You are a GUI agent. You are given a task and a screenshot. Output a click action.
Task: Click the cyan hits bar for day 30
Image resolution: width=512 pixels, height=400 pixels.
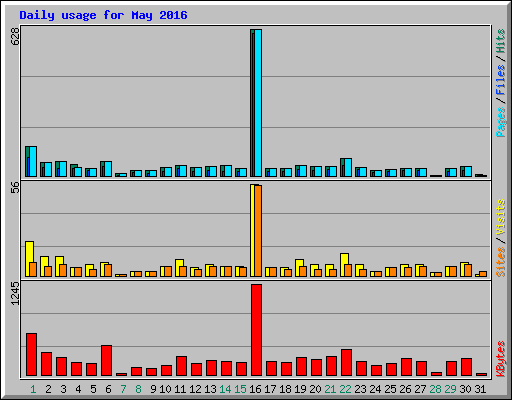point(468,172)
